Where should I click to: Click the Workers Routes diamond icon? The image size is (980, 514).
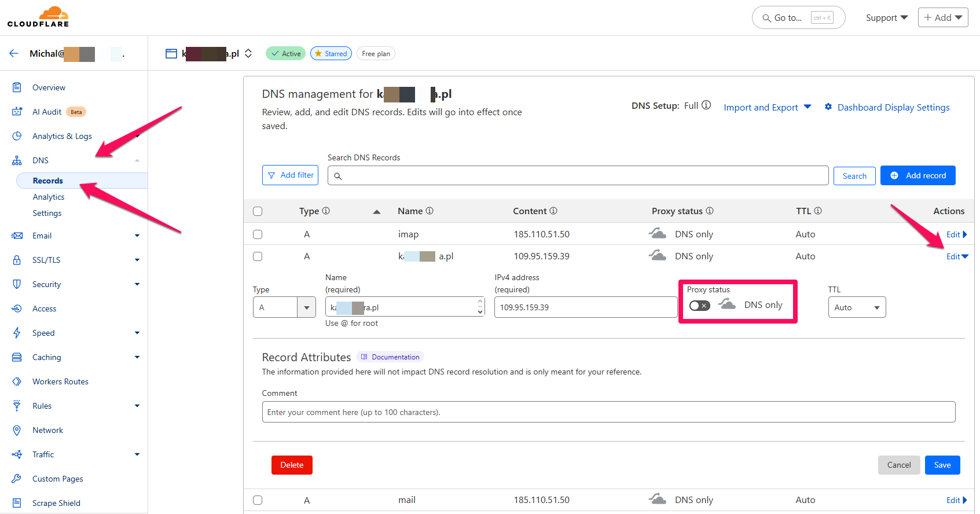(17, 381)
